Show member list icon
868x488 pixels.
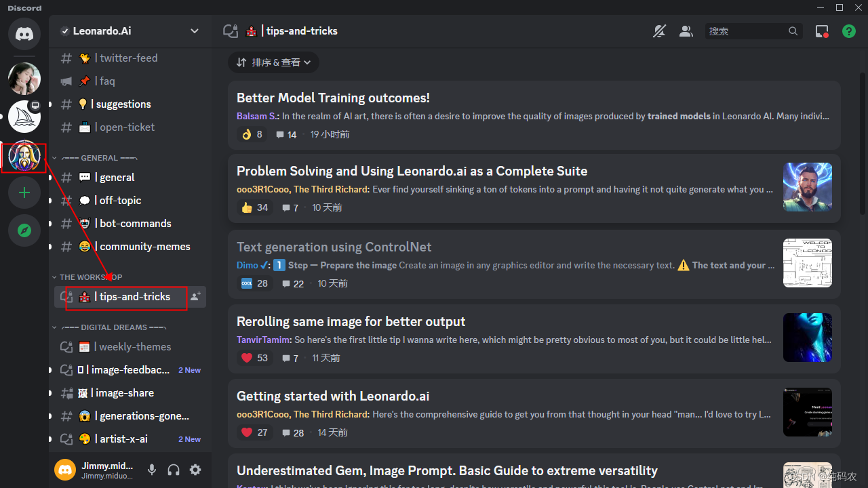pyautogui.click(x=686, y=31)
